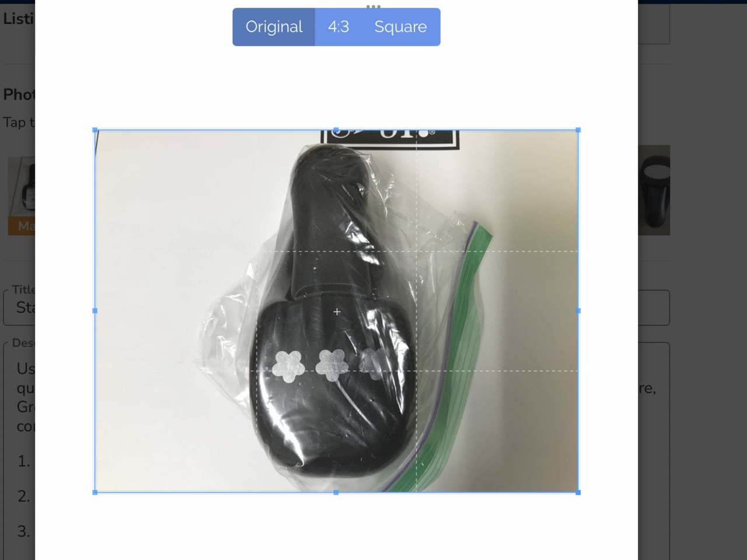Click the top-left corner crop handle
This screenshot has height=560, width=747.
pos(95,130)
